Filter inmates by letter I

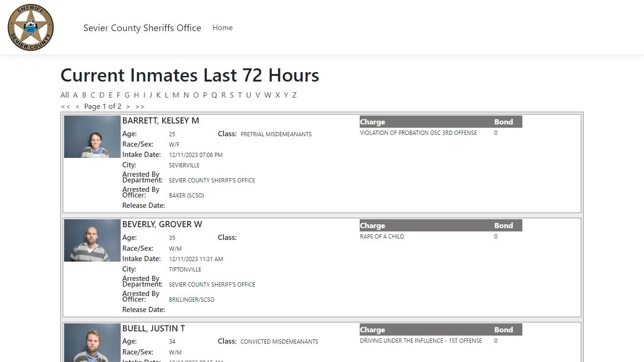144,95
